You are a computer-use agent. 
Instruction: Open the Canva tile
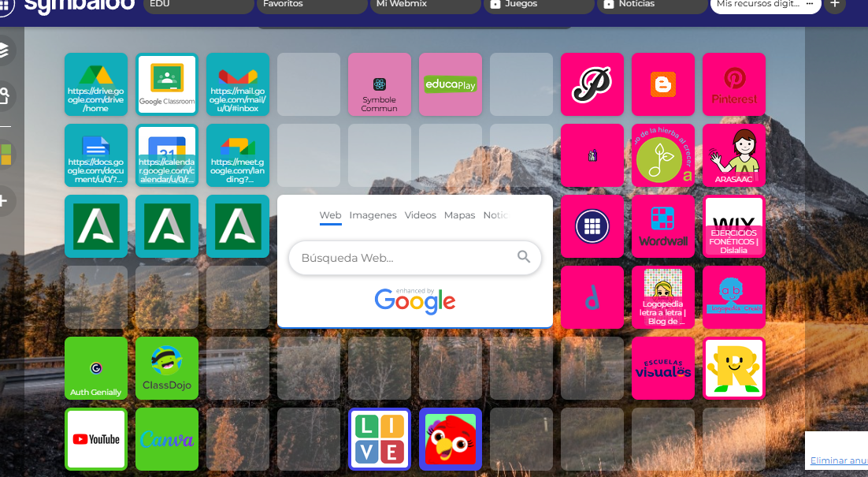click(x=167, y=439)
